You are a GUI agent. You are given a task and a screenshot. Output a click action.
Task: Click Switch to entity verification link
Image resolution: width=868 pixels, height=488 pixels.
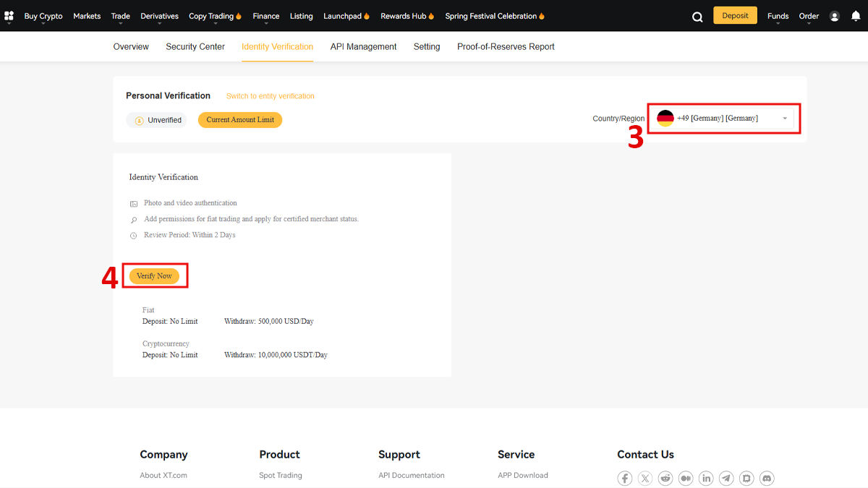(271, 96)
